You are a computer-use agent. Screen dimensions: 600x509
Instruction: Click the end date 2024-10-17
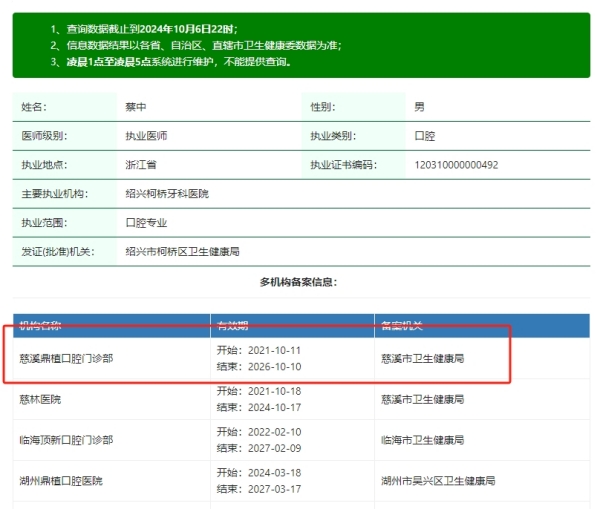click(x=259, y=407)
